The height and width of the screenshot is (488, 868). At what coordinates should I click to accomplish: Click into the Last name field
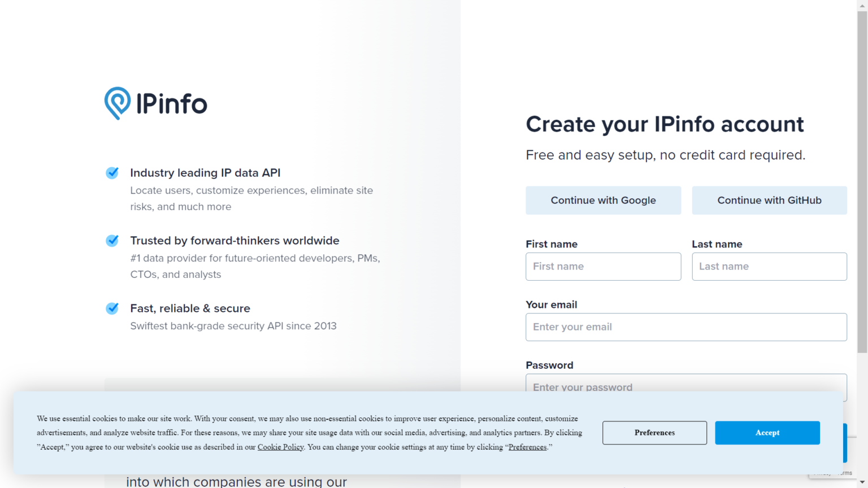click(x=769, y=267)
